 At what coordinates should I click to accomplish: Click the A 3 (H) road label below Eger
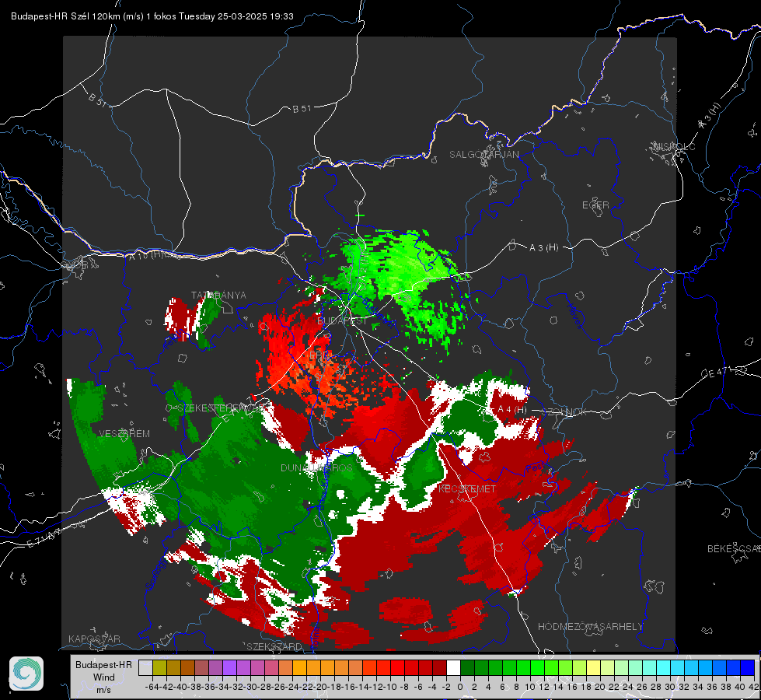pyautogui.click(x=543, y=248)
